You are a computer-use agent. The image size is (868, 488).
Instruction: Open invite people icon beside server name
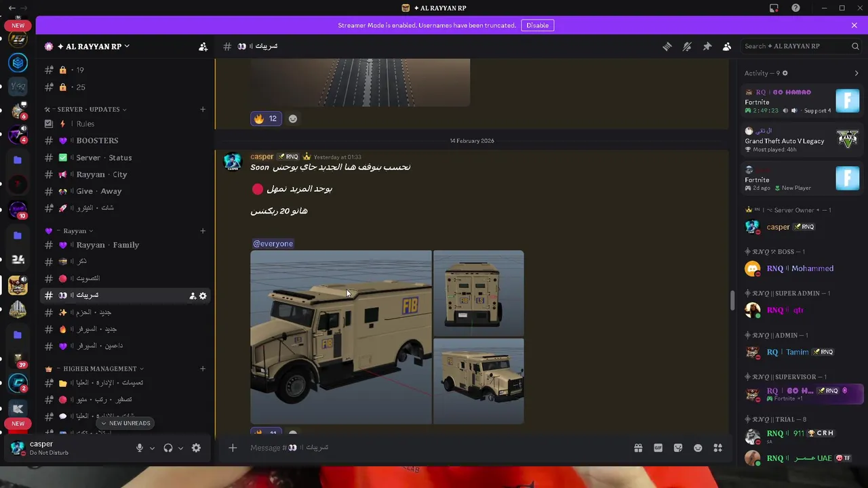203,46
